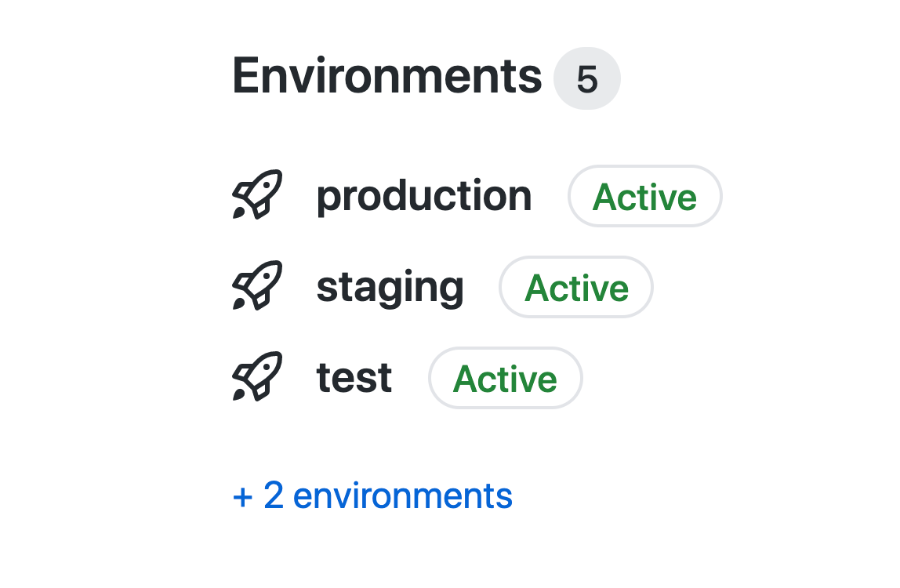
Task: View the green Active status on the staging row
Action: [576, 287]
